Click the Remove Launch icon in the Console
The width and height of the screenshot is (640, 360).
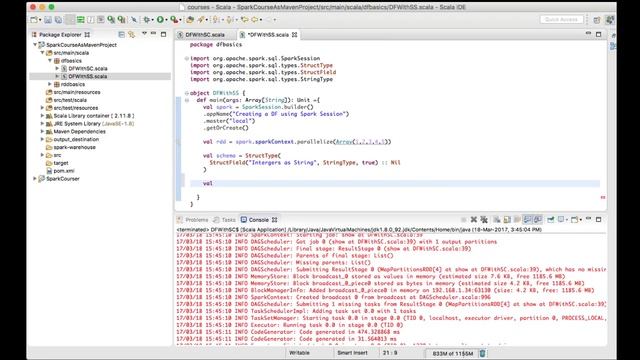point(473,220)
